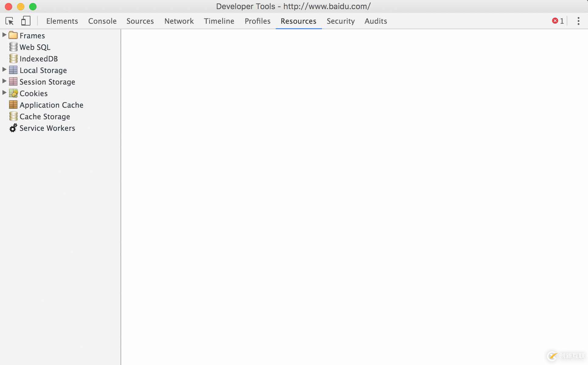Expand the Local Storage disclosure triangle
Image resolution: width=588 pixels, height=365 pixels.
tap(4, 70)
